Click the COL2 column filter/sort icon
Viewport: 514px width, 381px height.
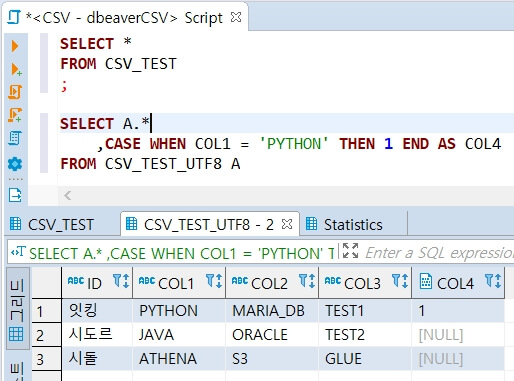307,281
